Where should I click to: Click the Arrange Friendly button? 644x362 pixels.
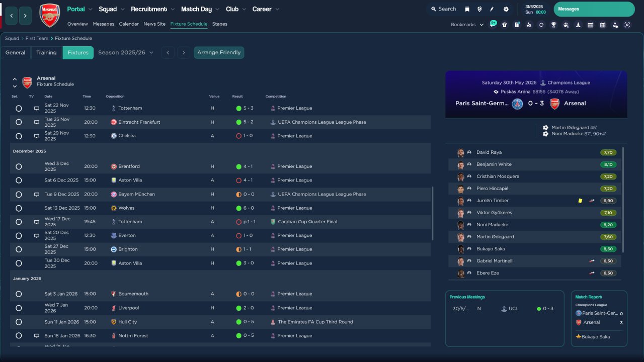pos(219,53)
